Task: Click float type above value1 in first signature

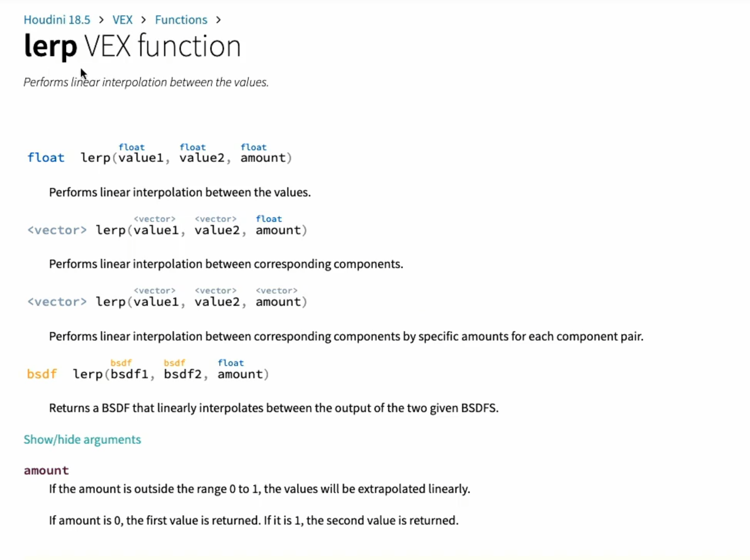Action: [x=132, y=147]
